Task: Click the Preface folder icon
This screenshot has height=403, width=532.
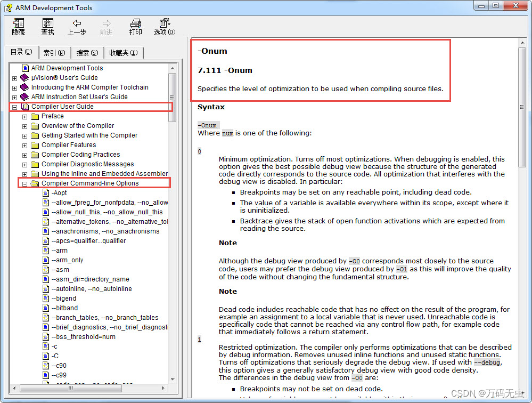Action: (x=35, y=116)
